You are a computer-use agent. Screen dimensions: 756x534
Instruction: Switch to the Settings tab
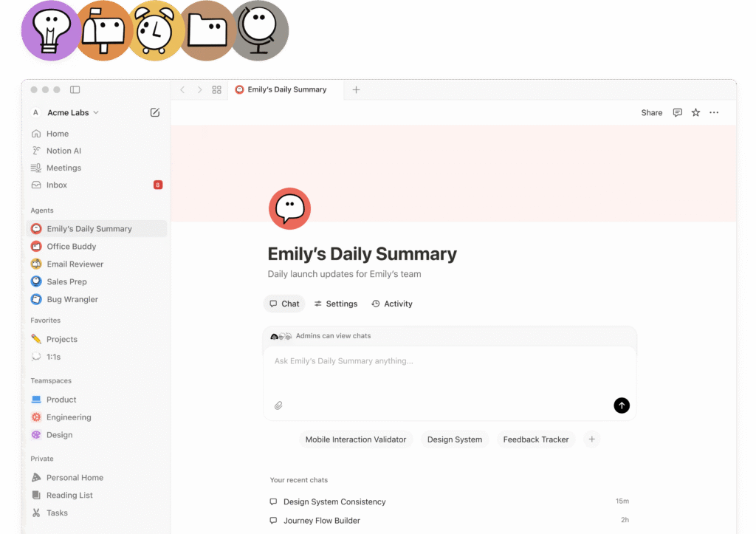(x=335, y=304)
